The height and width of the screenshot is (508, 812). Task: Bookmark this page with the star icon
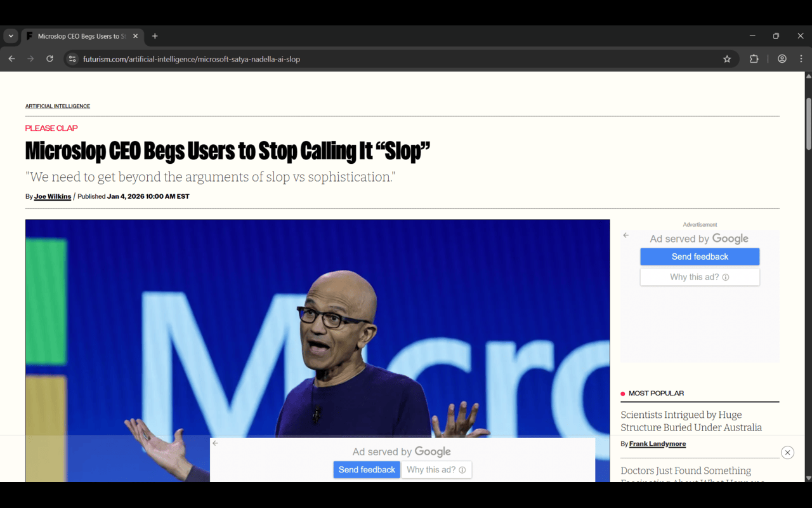click(x=727, y=59)
